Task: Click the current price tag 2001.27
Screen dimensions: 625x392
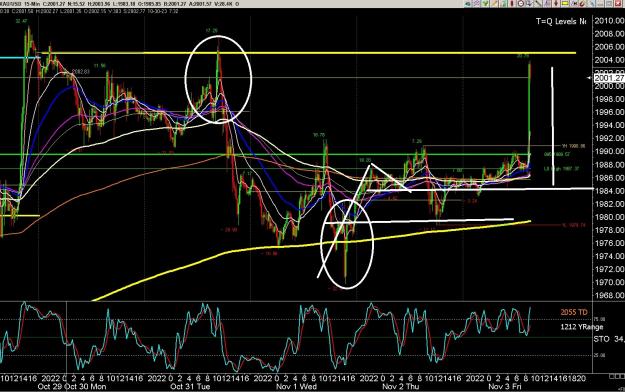Action: pyautogui.click(x=609, y=78)
